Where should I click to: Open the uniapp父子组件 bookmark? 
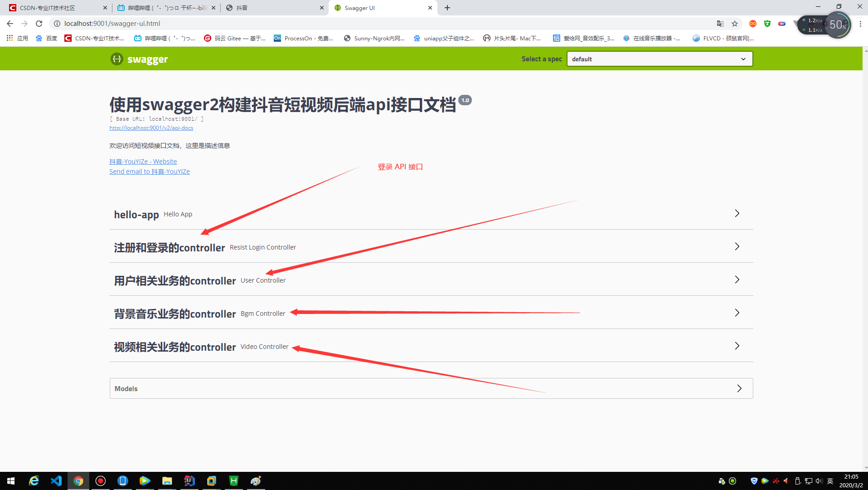click(444, 38)
